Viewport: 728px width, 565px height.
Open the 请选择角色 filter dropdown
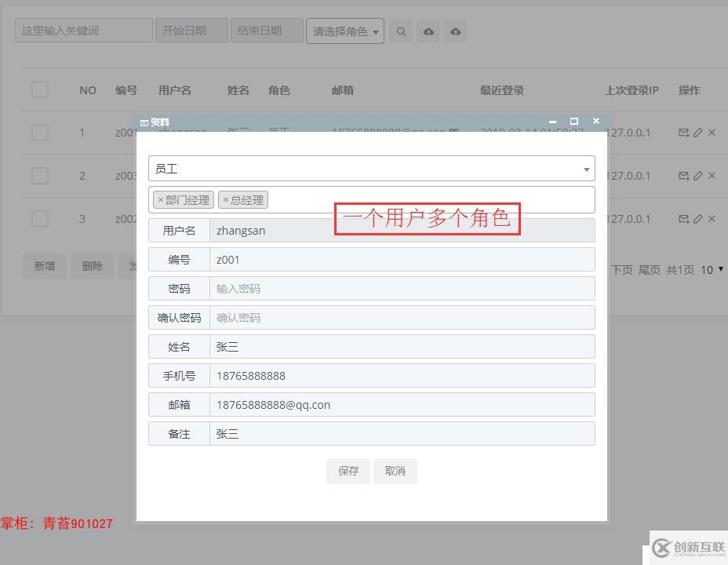[345, 31]
